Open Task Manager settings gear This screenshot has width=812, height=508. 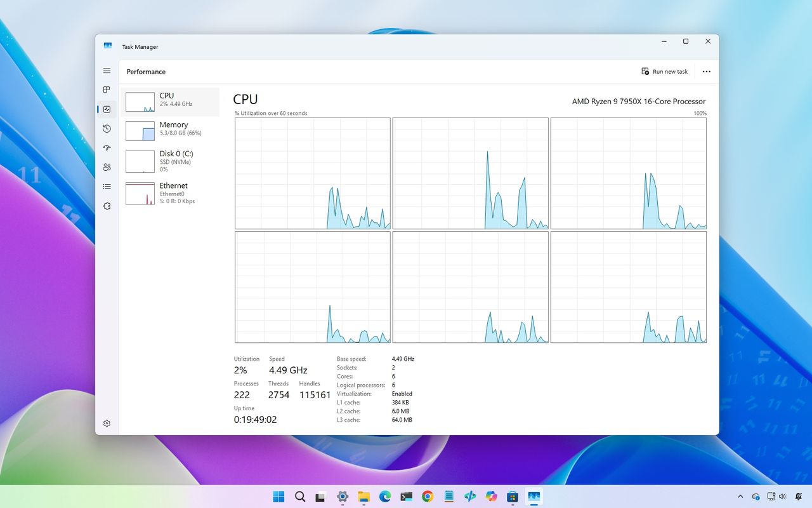107,424
